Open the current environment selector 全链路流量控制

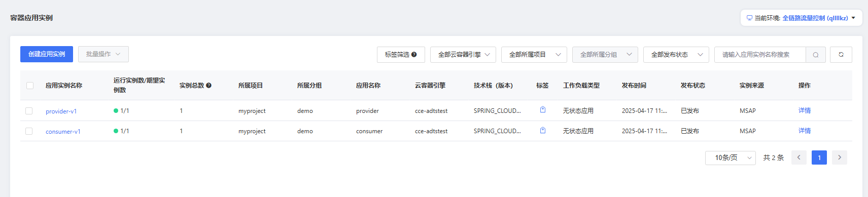coord(818,18)
